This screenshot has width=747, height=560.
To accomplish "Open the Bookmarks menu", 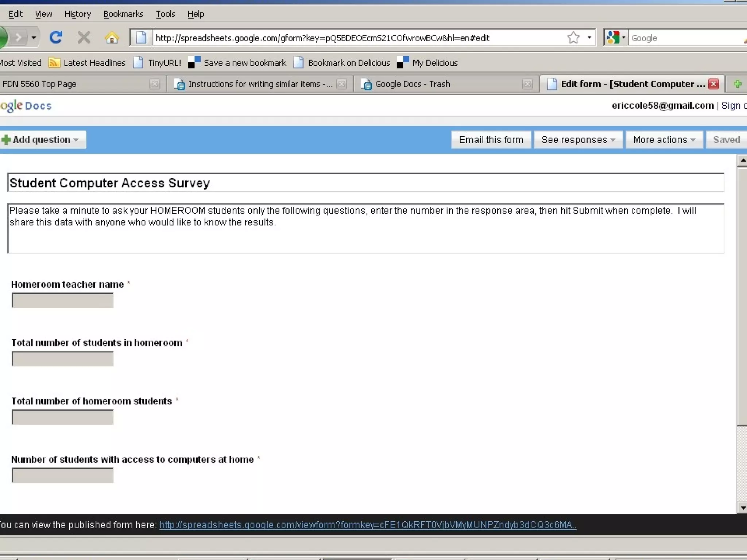I will tap(123, 14).
